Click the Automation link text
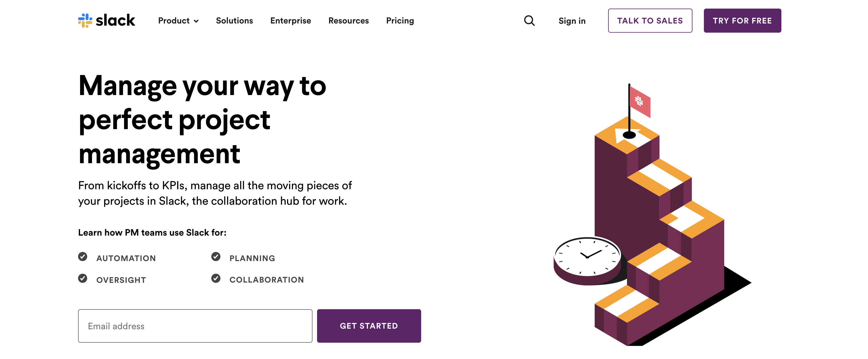868x359 pixels. pyautogui.click(x=126, y=258)
